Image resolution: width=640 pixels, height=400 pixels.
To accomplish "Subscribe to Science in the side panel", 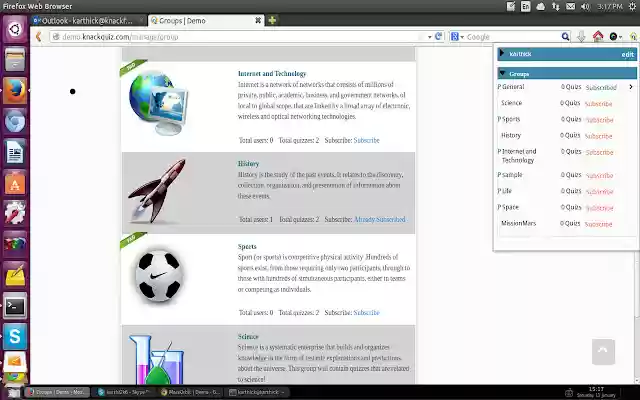I will [x=598, y=104].
